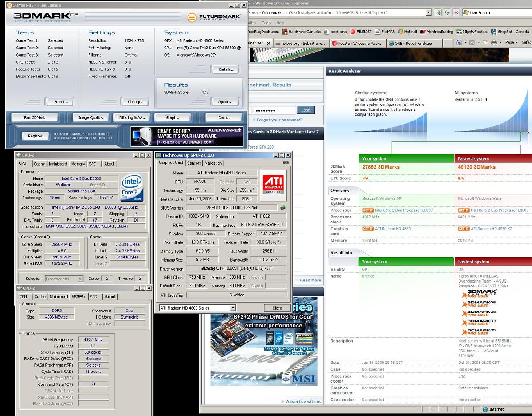Open the IE Page menu dropdown
This screenshot has height=416, width=532.
511,42
